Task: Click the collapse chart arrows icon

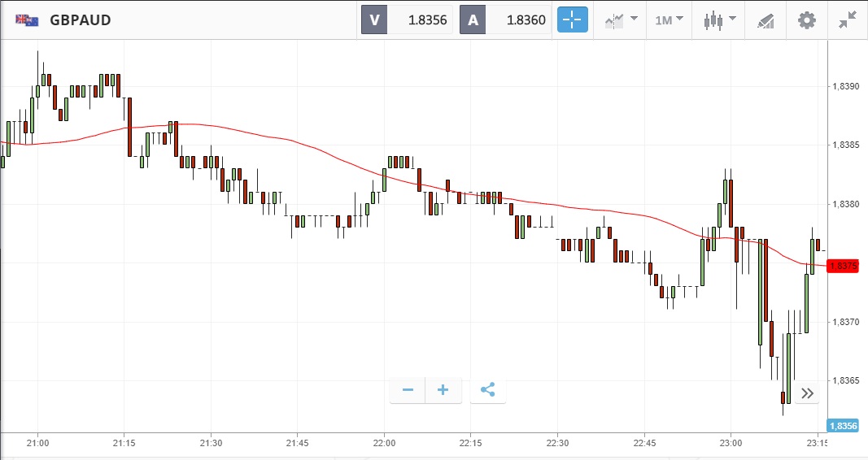Action: (x=848, y=20)
